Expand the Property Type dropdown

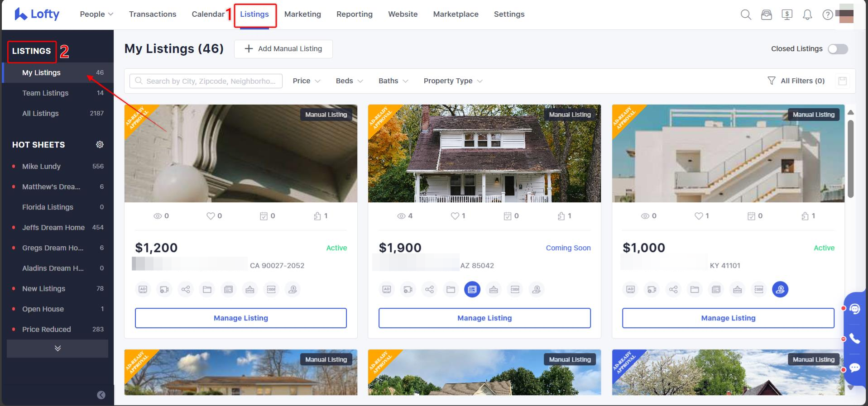tap(453, 81)
